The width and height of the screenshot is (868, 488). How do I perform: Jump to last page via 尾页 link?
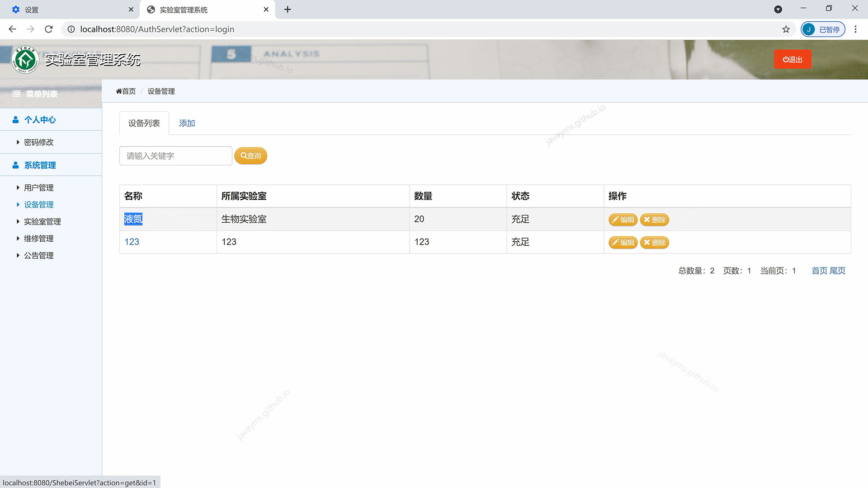839,271
